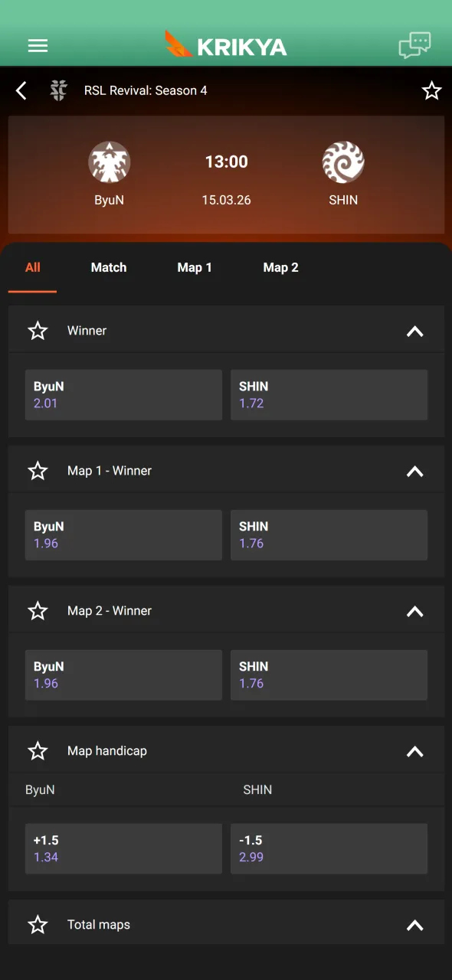Open the live chat support icon
Viewport: 452px width, 980px height.
click(x=414, y=45)
